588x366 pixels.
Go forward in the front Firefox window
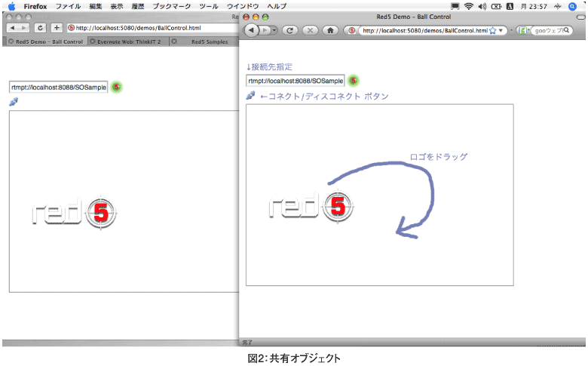(x=265, y=30)
